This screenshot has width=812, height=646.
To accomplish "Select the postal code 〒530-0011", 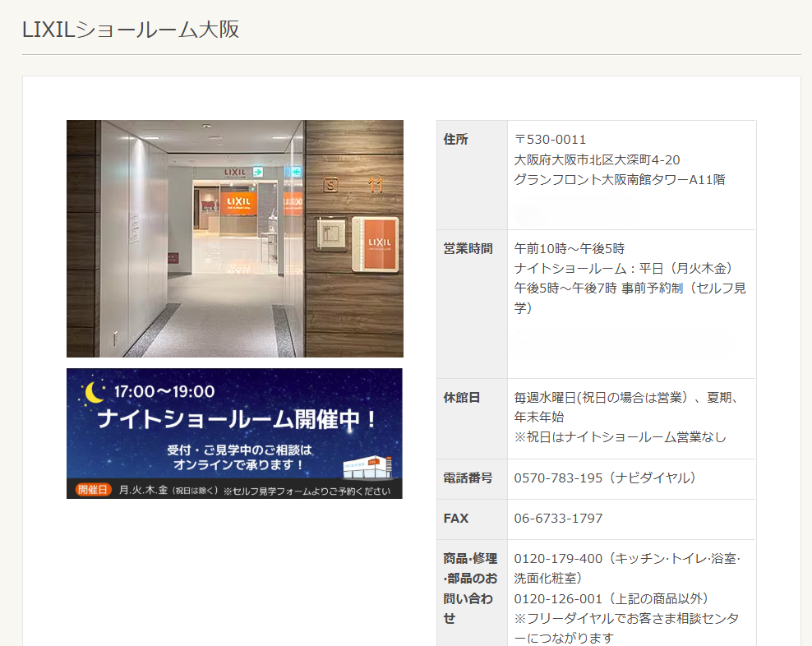I will click(x=550, y=140).
